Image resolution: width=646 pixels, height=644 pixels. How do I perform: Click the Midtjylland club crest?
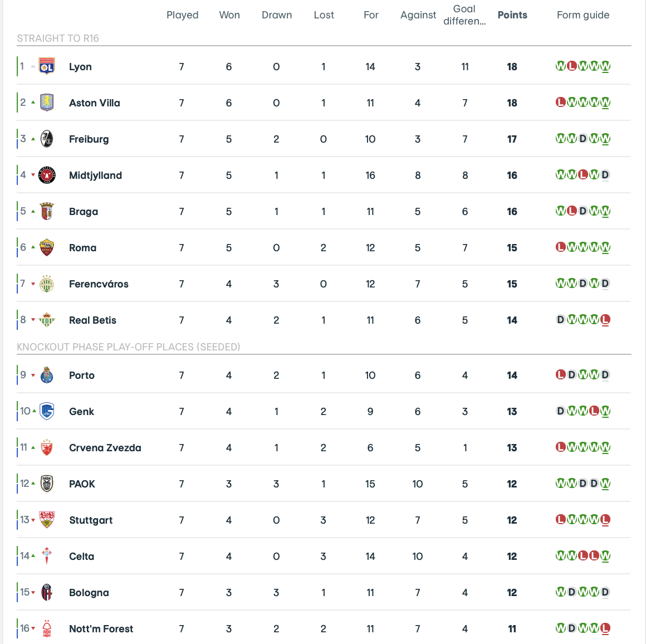coord(47,175)
